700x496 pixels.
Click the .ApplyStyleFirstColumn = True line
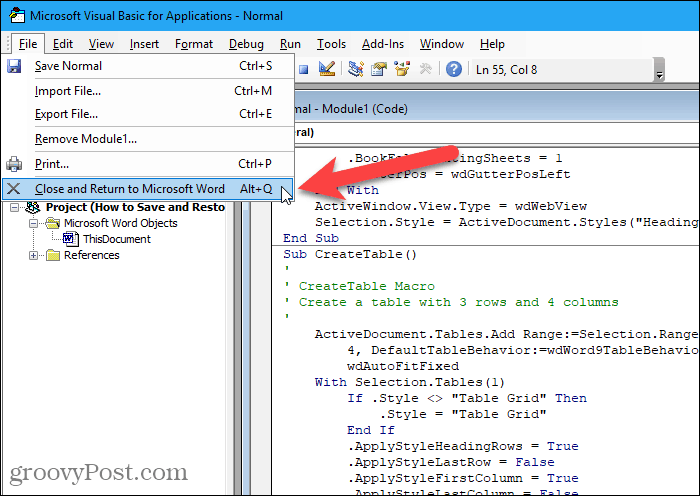tap(462, 479)
